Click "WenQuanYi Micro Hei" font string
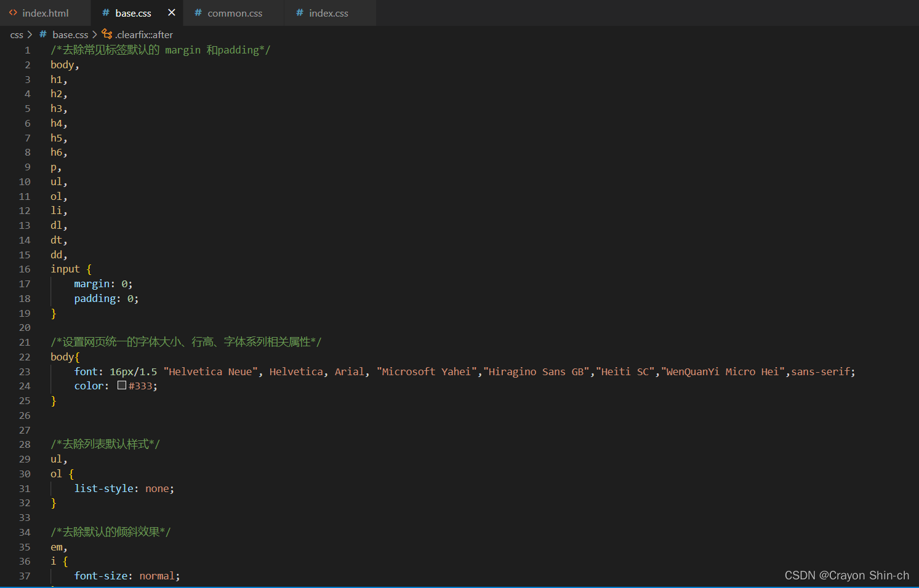This screenshot has width=919, height=588. click(723, 372)
